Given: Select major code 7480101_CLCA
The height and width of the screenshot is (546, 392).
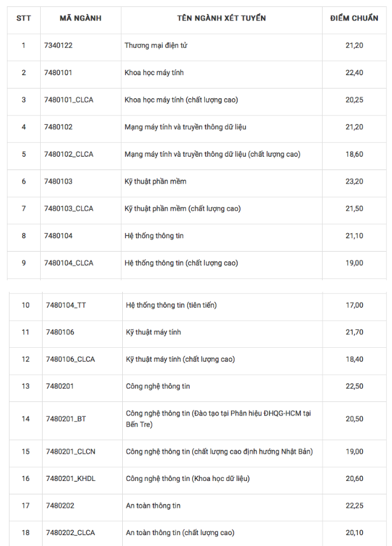Looking at the screenshot, I should coord(69,100).
